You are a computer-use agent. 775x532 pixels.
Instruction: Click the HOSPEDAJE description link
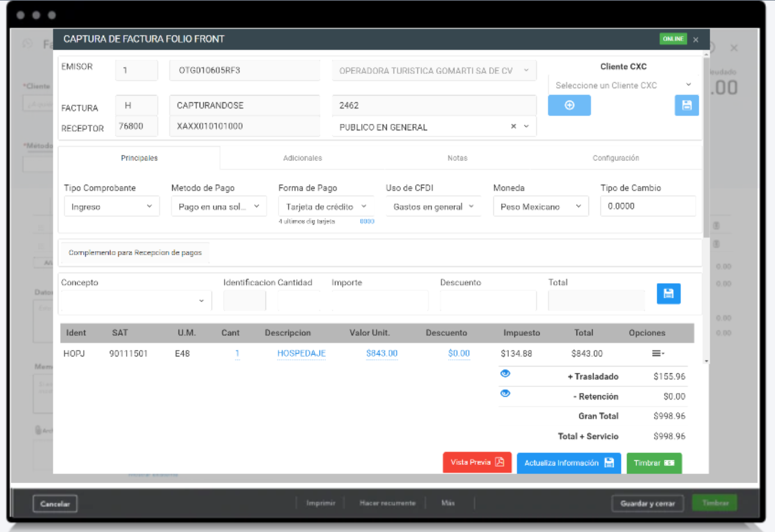(x=301, y=354)
